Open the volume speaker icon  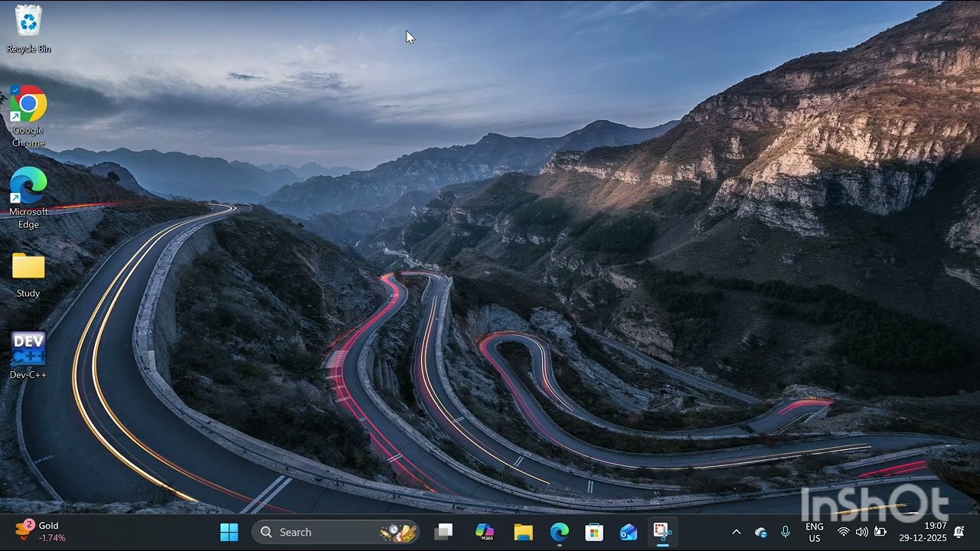pos(862,532)
